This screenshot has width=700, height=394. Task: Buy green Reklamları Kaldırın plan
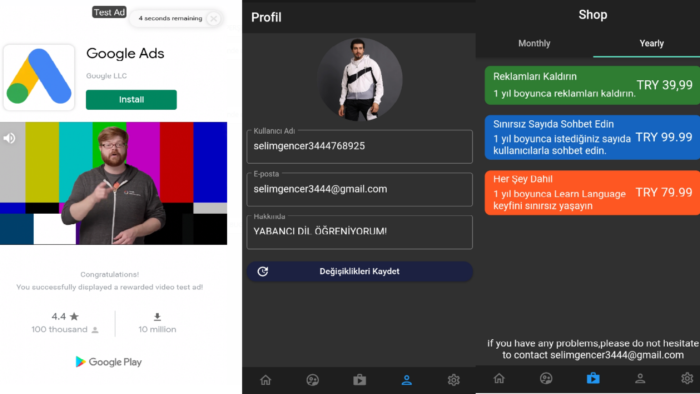click(592, 85)
